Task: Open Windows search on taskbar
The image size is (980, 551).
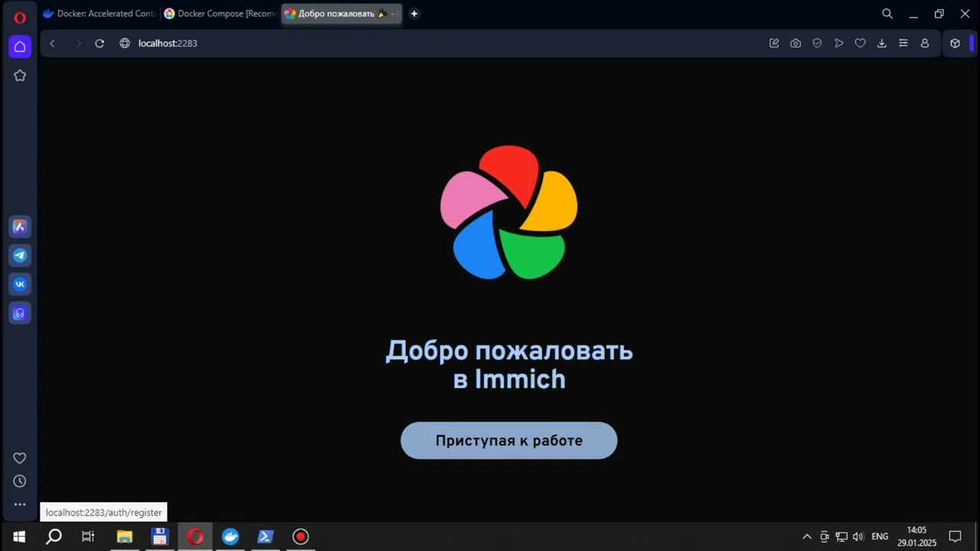Action: (54, 536)
